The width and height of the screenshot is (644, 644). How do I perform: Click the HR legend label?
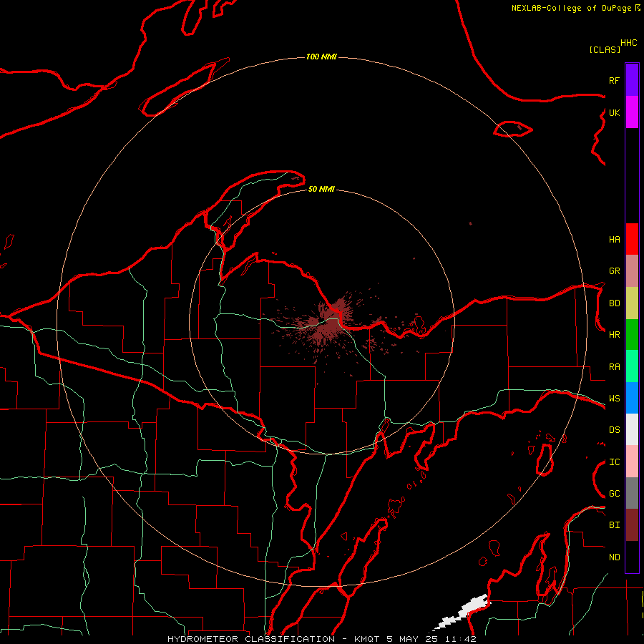click(x=614, y=335)
